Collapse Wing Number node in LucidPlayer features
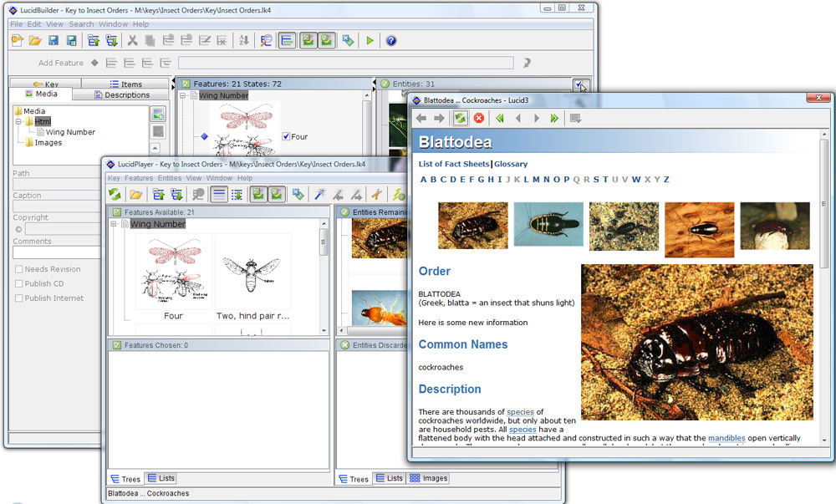 (114, 224)
